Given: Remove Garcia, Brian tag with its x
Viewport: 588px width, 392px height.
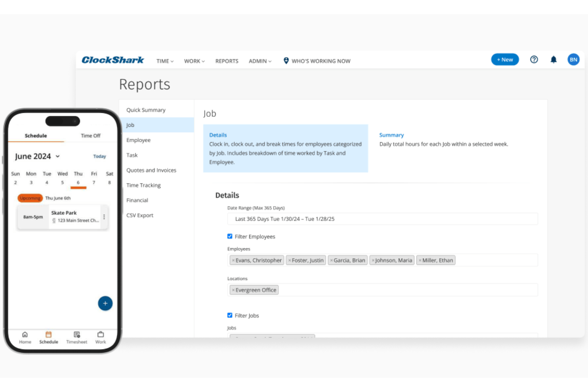Looking at the screenshot, I should click(331, 261).
